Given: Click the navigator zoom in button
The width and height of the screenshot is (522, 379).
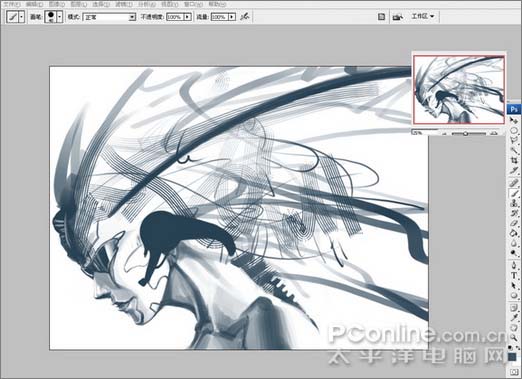Looking at the screenshot, I should tap(495, 133).
